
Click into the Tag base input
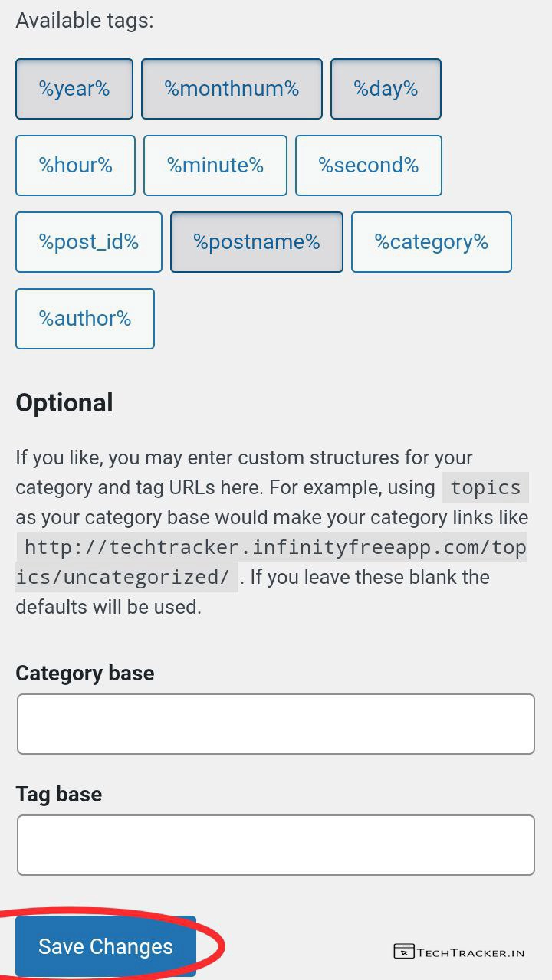coord(275,845)
